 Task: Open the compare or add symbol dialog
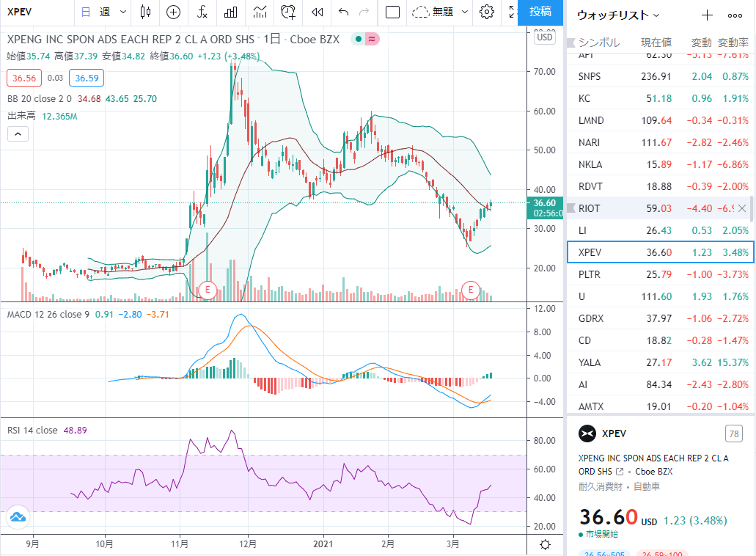tap(173, 12)
